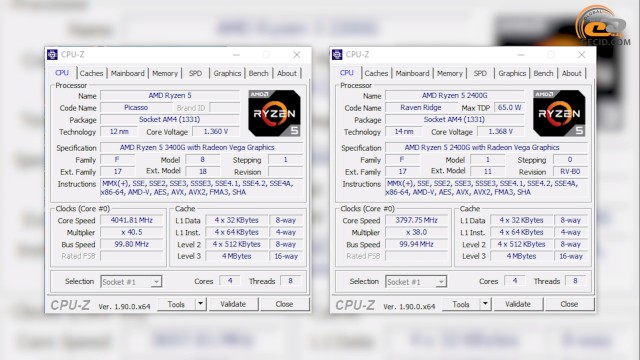This screenshot has height=360, width=640.
Task: Open the Mainboard tab in left CPU-Z window
Action: click(128, 73)
